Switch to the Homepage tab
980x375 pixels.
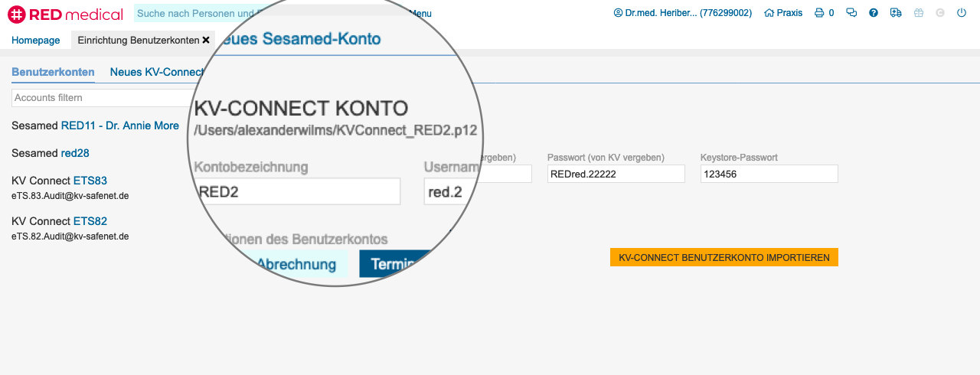pyautogui.click(x=35, y=40)
